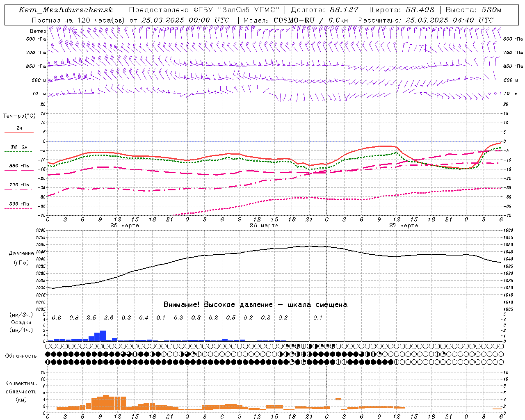Click the 0.5 precipitation value

[x=231, y=318]
